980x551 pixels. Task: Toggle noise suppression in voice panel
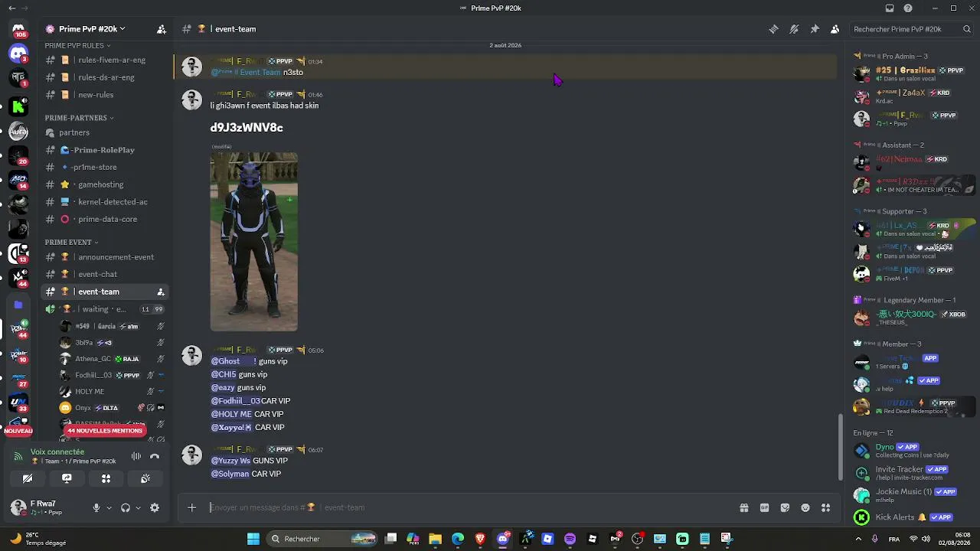click(136, 456)
